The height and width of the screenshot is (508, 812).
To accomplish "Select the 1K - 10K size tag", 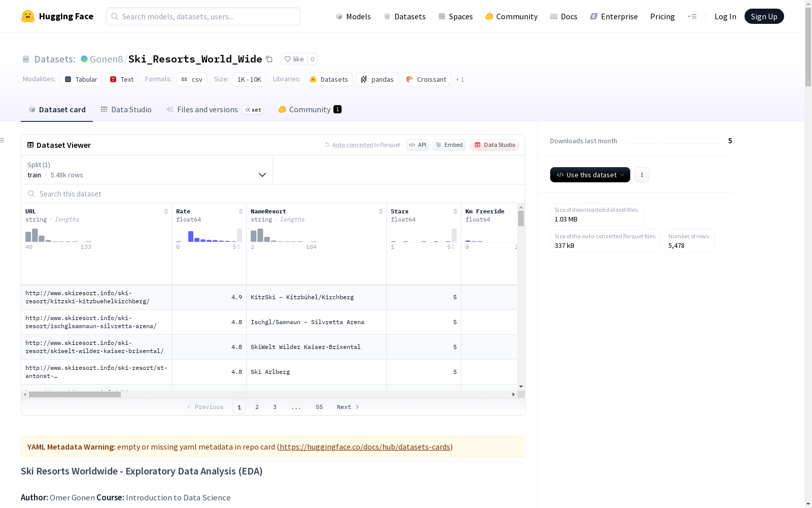I will (x=249, y=79).
